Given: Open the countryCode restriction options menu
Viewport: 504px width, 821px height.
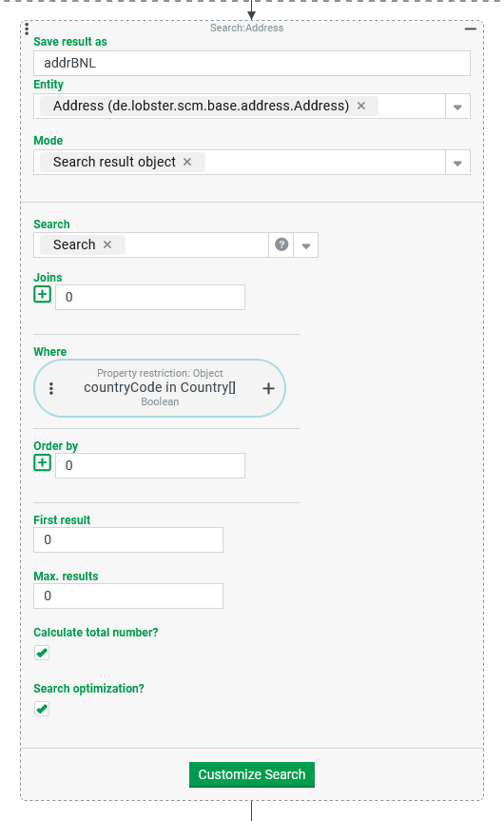Looking at the screenshot, I should pos(51,388).
